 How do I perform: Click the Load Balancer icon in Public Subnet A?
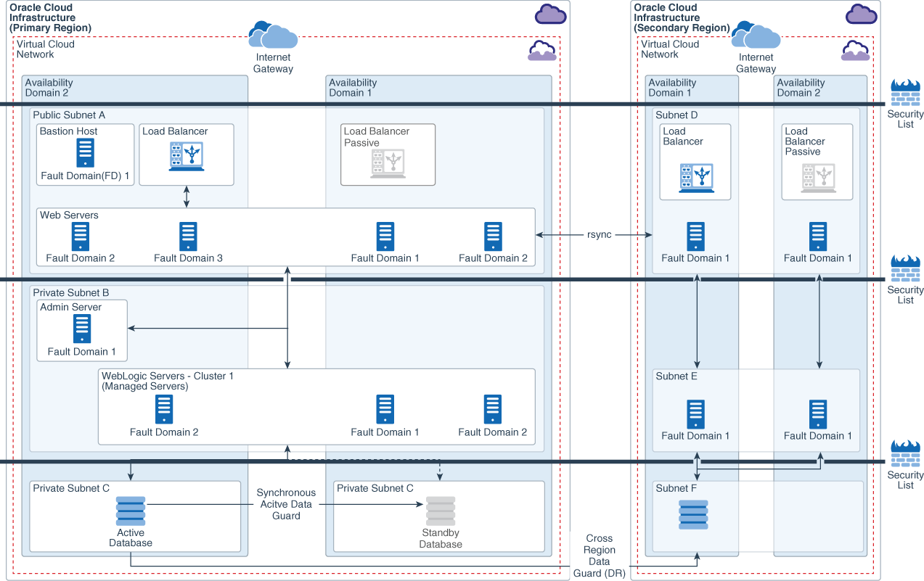(x=186, y=154)
